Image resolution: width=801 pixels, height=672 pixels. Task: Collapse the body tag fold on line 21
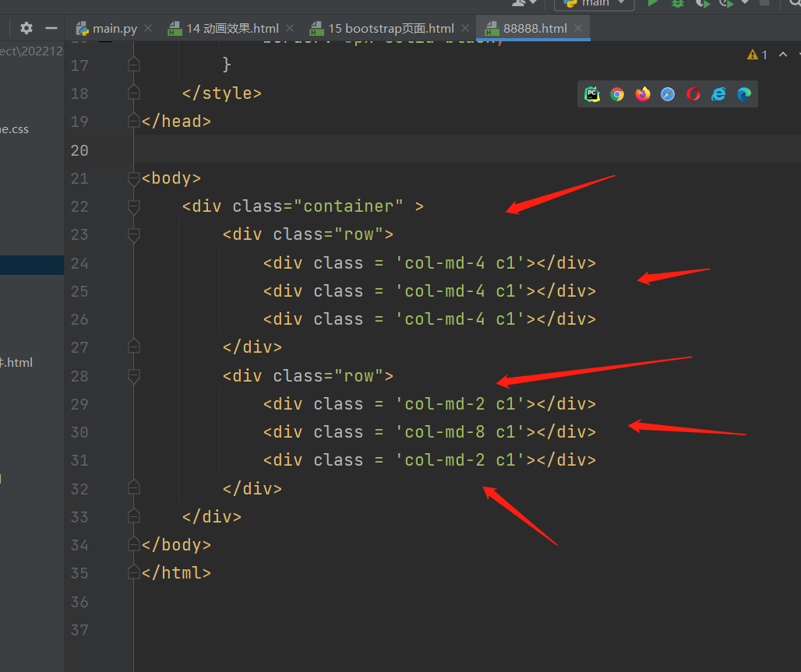coord(134,179)
